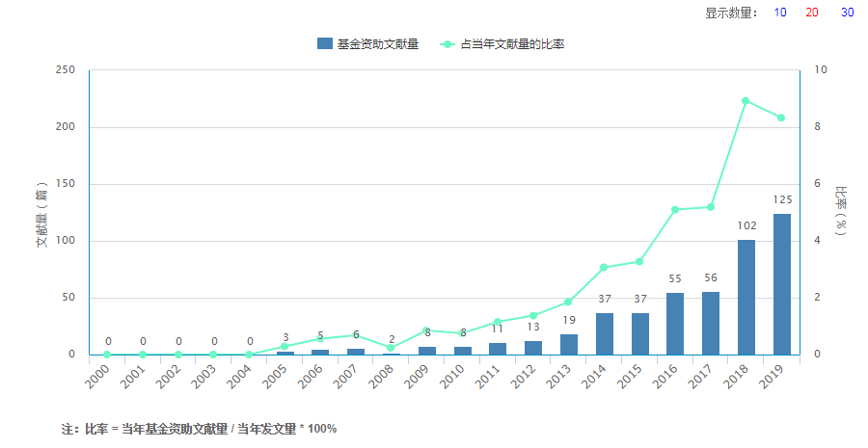This screenshot has width=868, height=448.
Task: Toggle the 占当年文献量的比率 legend series
Action: [x=502, y=43]
